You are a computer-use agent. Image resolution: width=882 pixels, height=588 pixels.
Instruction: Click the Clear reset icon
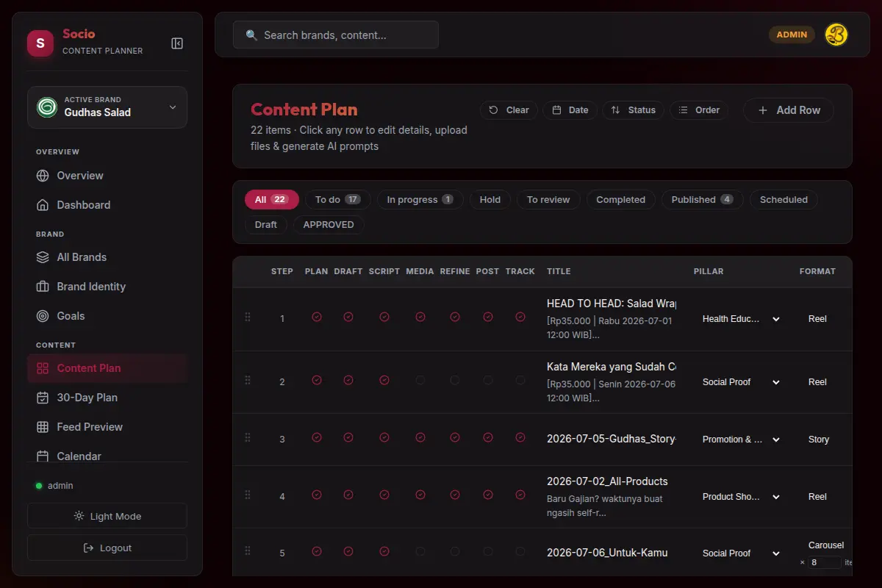[x=494, y=110]
